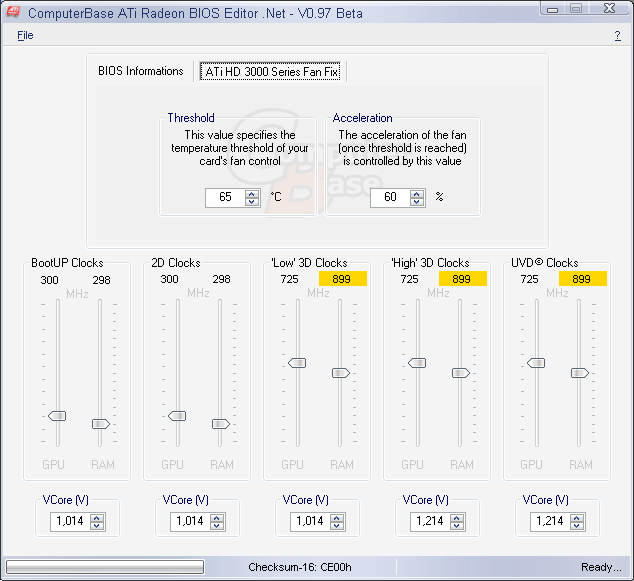Increase UVD VCore up arrow
The height and width of the screenshot is (581, 634).
577,518
